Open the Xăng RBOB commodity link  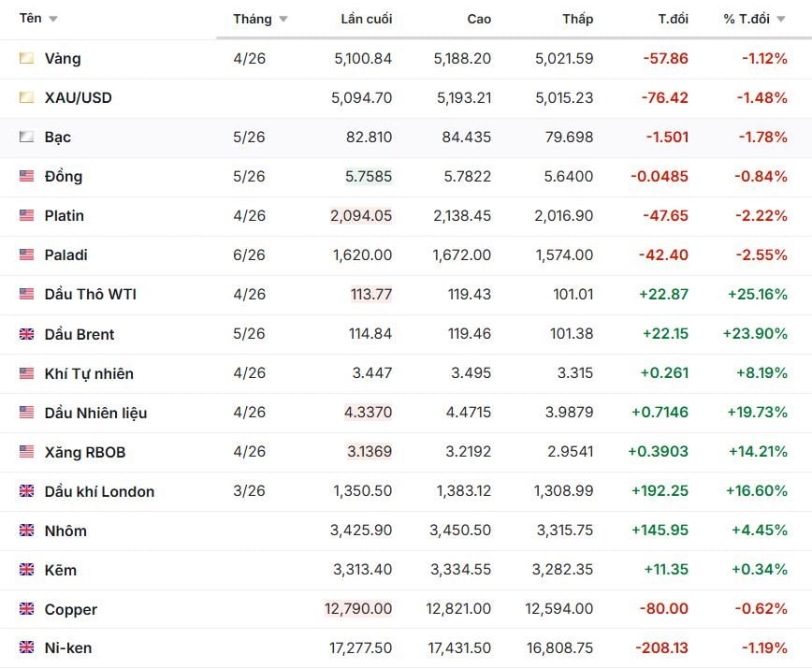point(85,452)
